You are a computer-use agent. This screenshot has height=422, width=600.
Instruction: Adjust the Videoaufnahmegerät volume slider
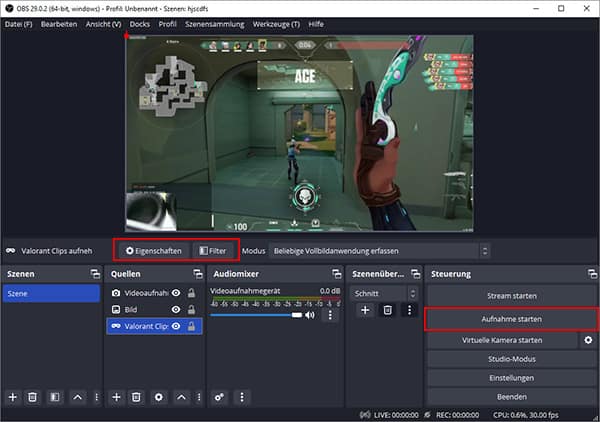click(x=256, y=315)
